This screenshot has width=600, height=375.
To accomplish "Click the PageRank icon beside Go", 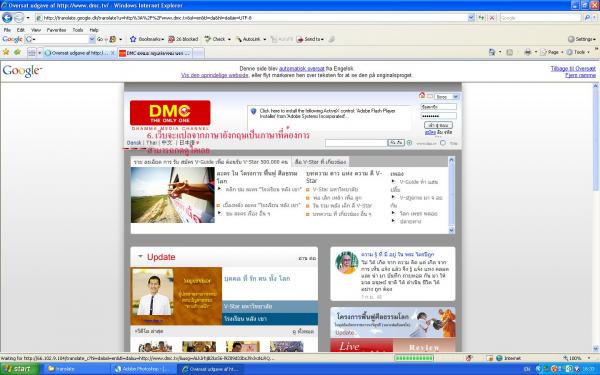I will click(113, 39).
